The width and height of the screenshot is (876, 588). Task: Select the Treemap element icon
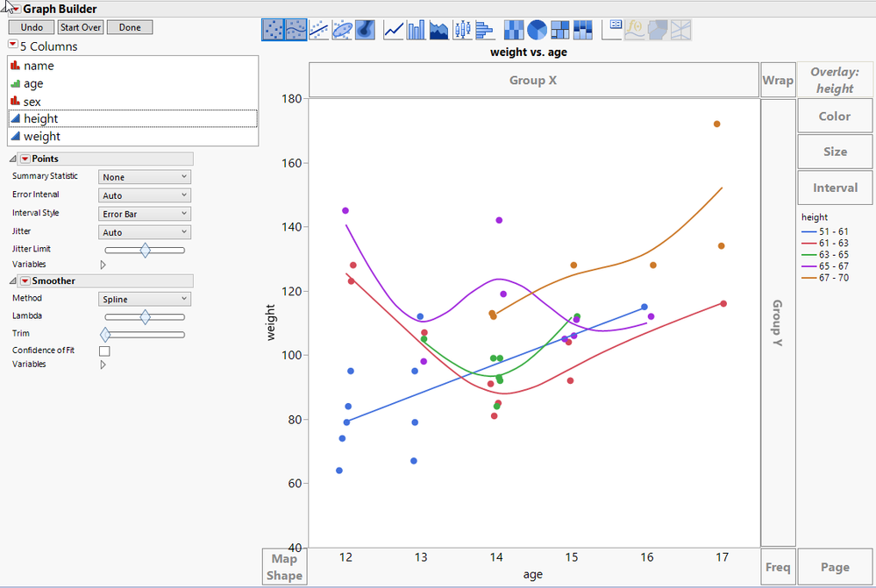coord(559,30)
